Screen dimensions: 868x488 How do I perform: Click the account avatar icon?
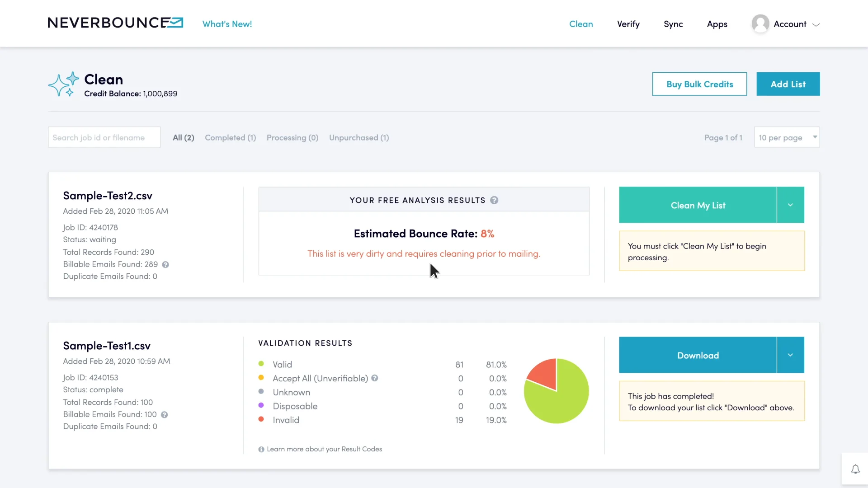(760, 23)
